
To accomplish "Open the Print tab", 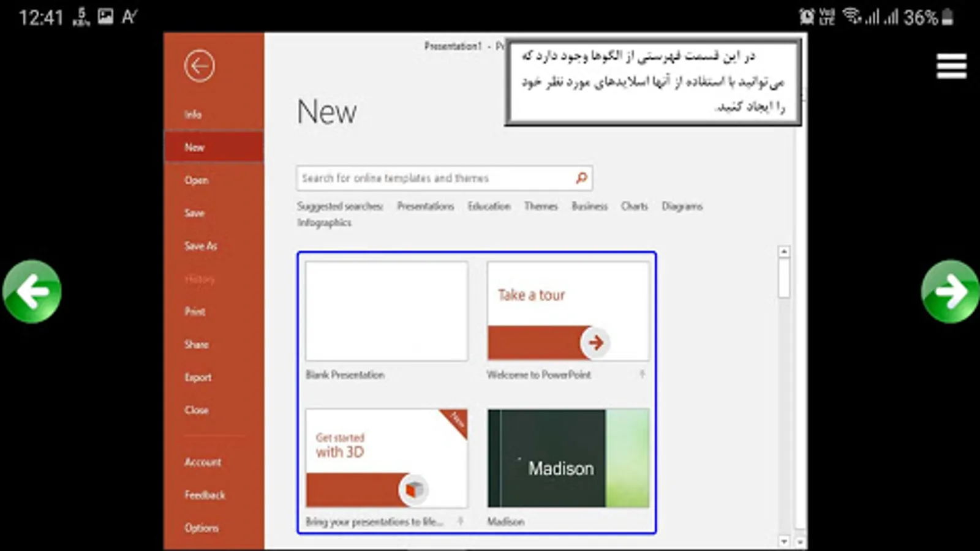I will (x=195, y=312).
